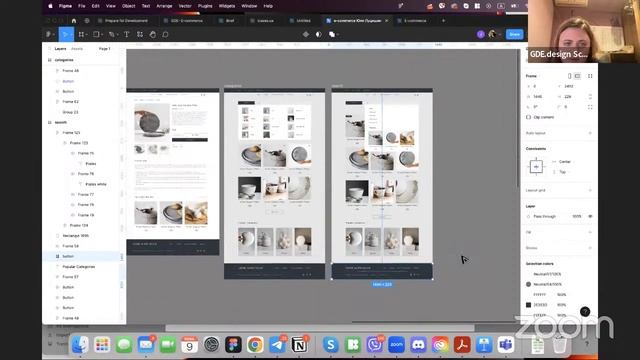
Task: Select the Comment tool
Action: [x=165, y=34]
